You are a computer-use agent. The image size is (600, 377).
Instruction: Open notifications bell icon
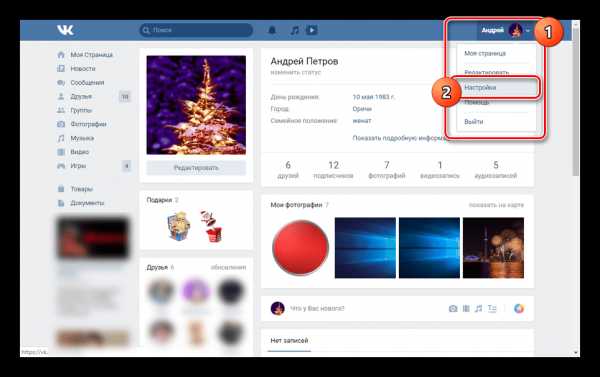[x=272, y=30]
